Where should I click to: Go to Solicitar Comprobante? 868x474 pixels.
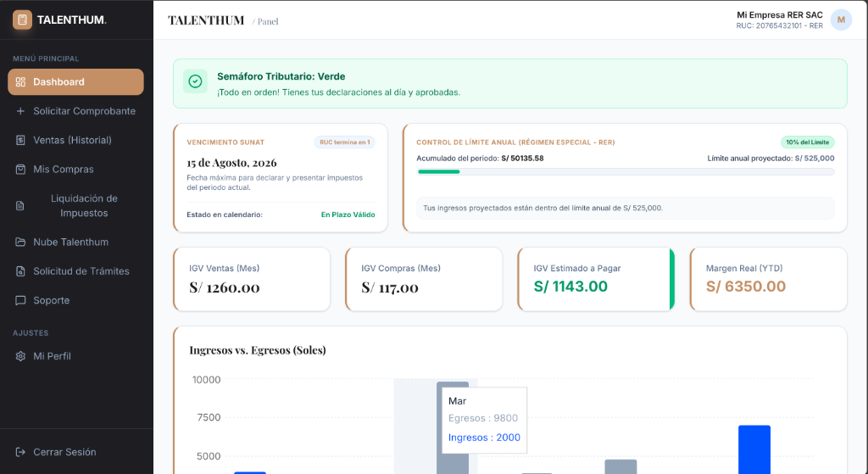(75, 111)
